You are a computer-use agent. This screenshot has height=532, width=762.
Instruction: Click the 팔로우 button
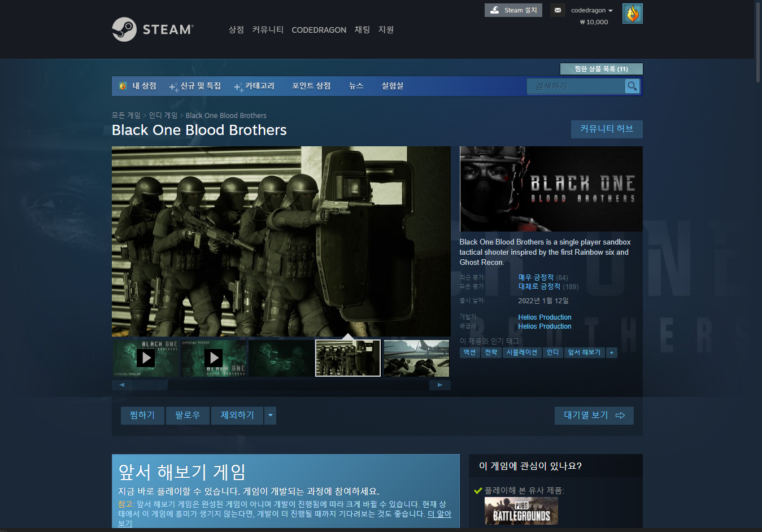[x=188, y=415]
